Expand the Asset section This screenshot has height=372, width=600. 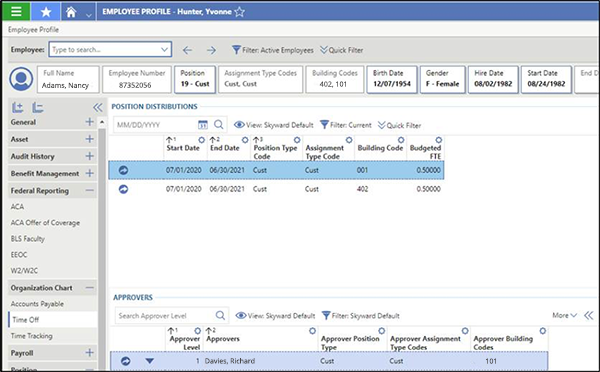(x=90, y=139)
